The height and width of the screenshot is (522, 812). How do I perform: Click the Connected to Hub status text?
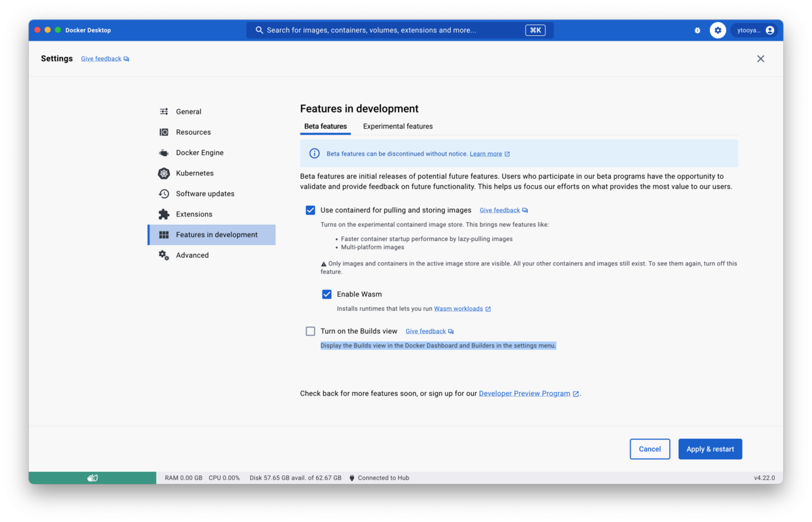pos(383,478)
